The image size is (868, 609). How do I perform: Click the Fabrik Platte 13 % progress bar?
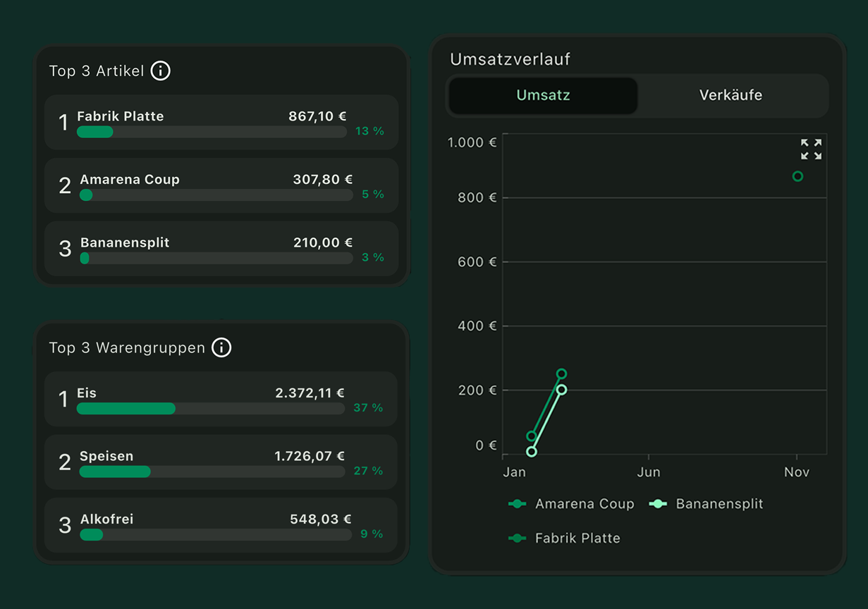point(212,132)
